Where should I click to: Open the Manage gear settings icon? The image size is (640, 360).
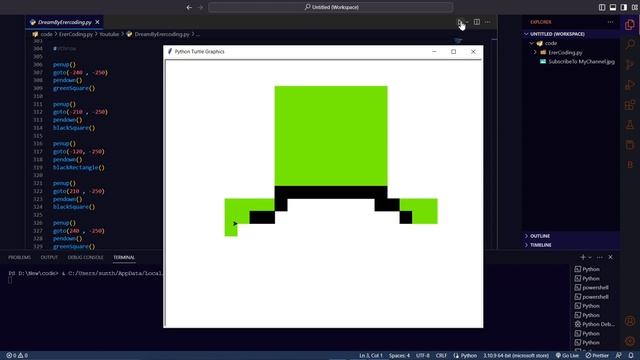pos(630,341)
